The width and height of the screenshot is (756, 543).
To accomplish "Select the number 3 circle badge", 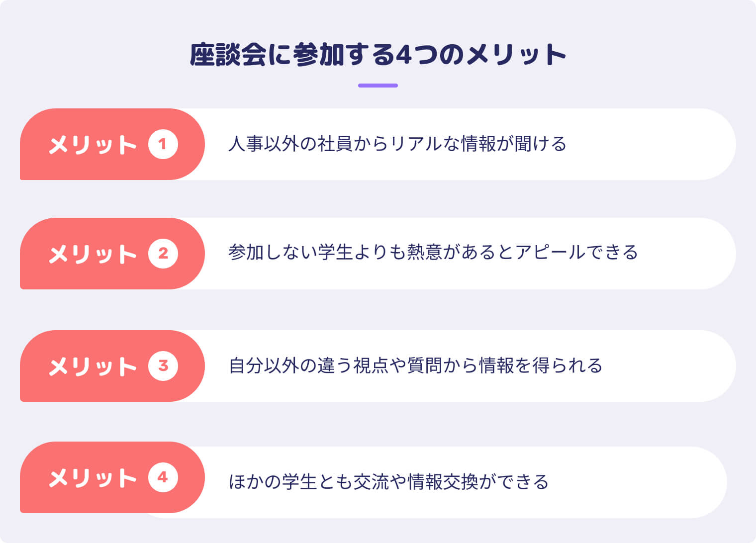I will tap(163, 366).
